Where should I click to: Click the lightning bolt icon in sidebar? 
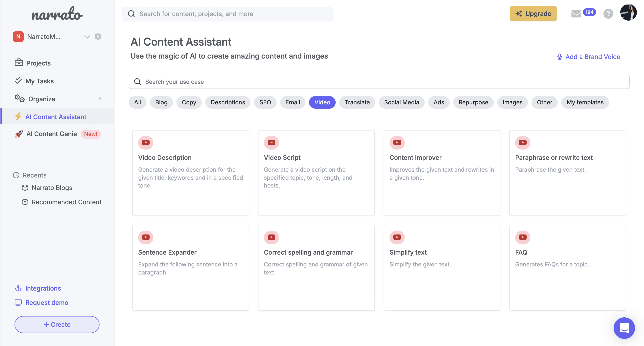click(x=18, y=116)
